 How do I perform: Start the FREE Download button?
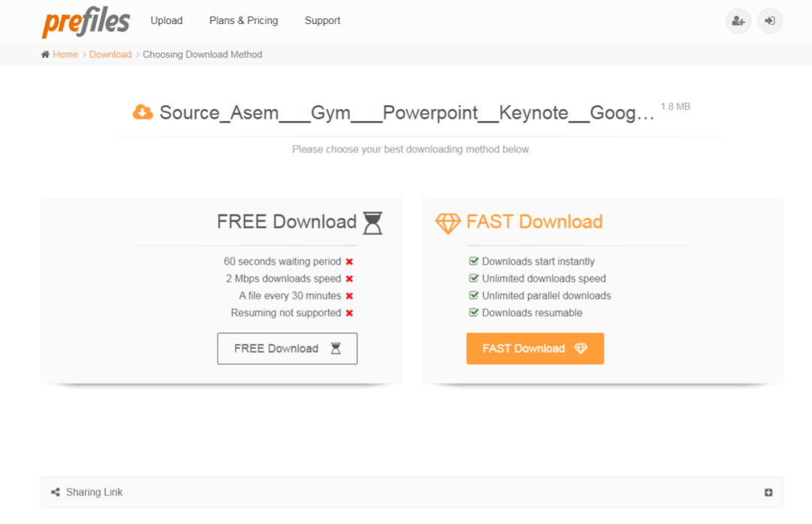click(287, 349)
